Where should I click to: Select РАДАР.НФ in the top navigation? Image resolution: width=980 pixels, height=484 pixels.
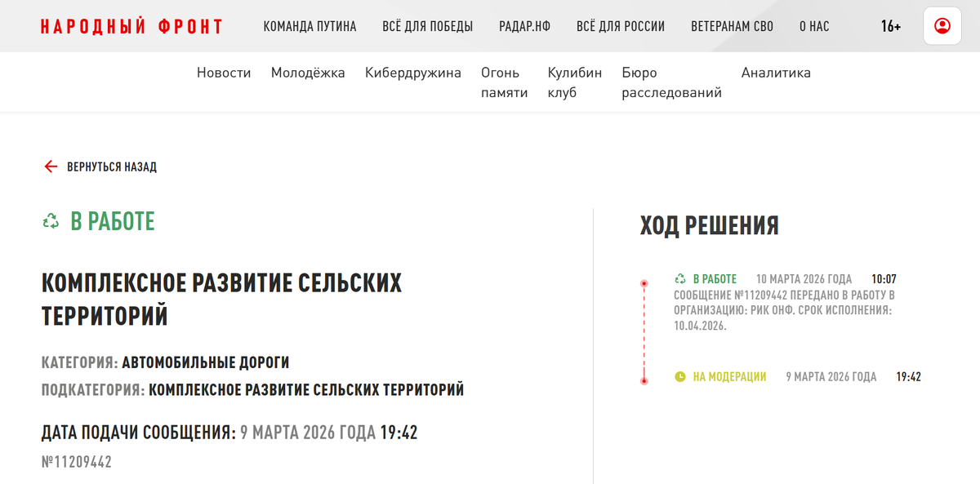[523, 25]
